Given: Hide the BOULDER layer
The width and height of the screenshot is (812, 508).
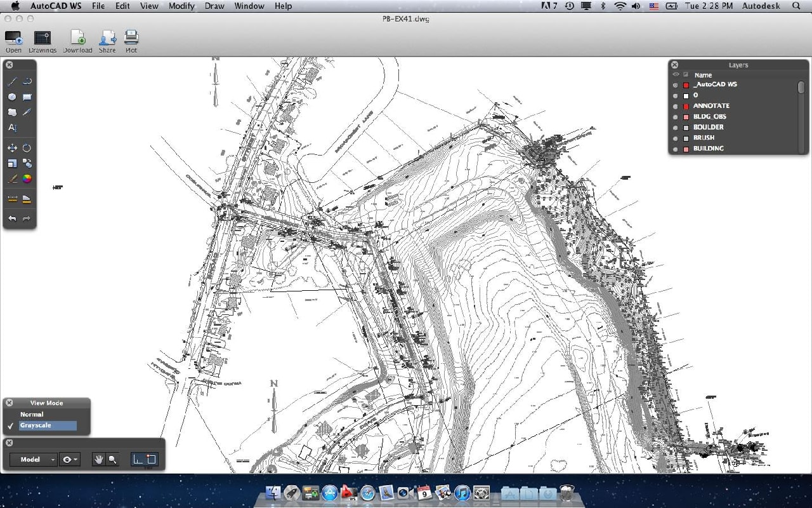Looking at the screenshot, I should [x=675, y=127].
